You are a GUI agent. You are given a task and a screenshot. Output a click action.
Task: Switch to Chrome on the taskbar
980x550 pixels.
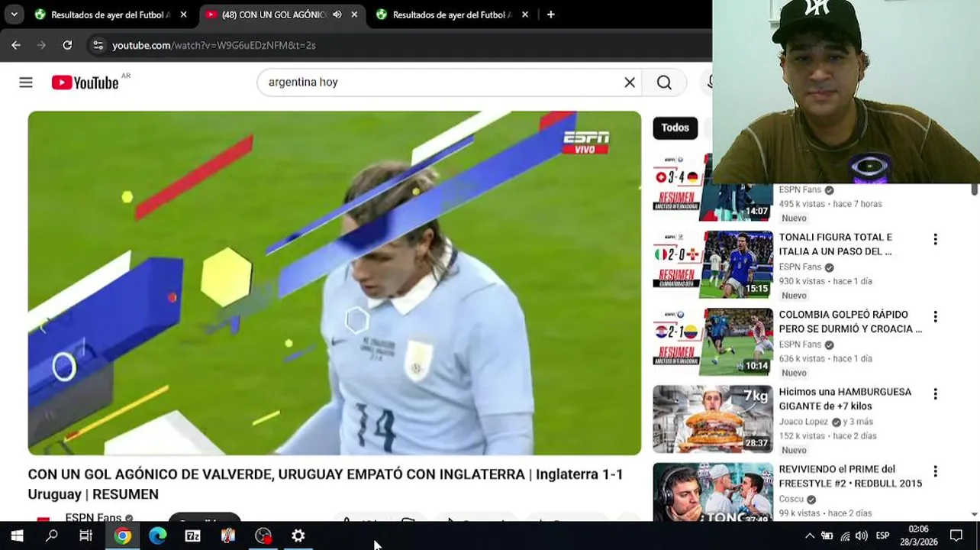[x=122, y=536]
